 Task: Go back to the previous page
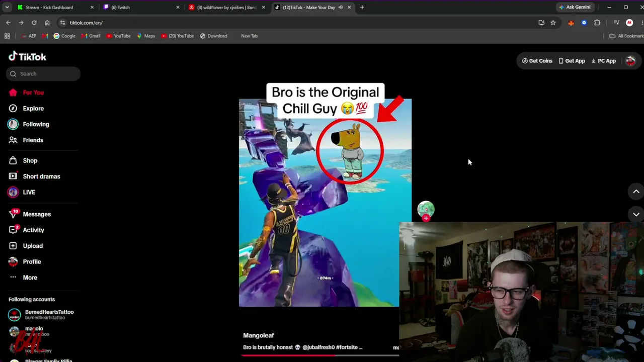tap(8, 23)
